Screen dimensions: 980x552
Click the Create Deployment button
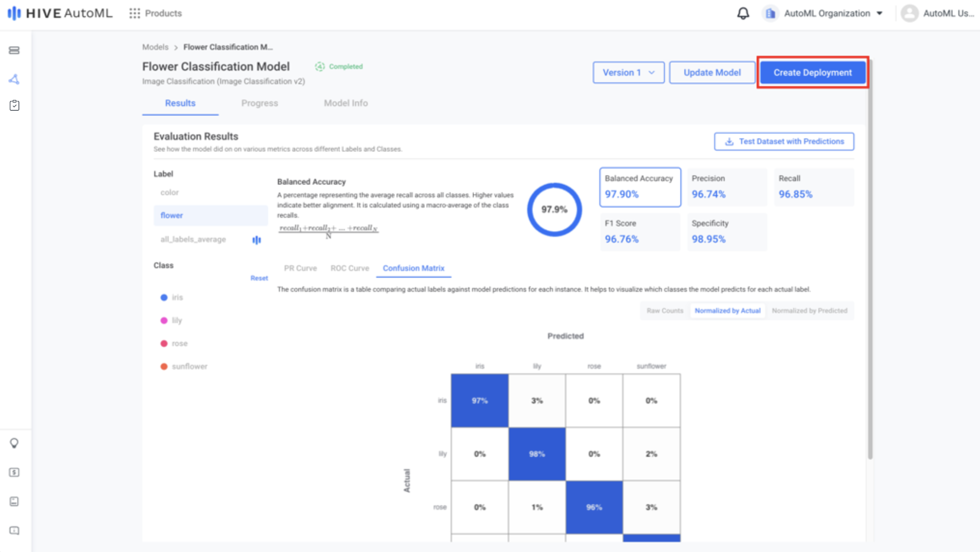coord(813,73)
